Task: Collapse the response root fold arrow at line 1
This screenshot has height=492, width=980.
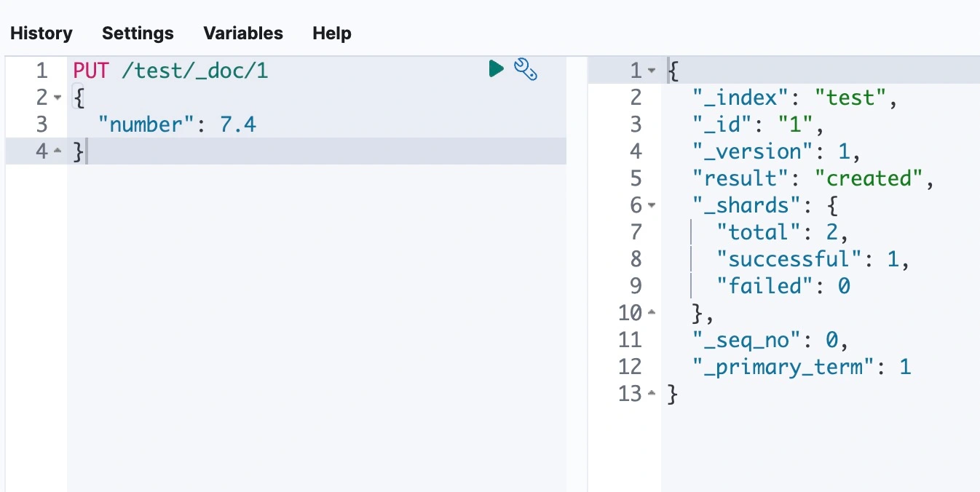Action: click(652, 71)
